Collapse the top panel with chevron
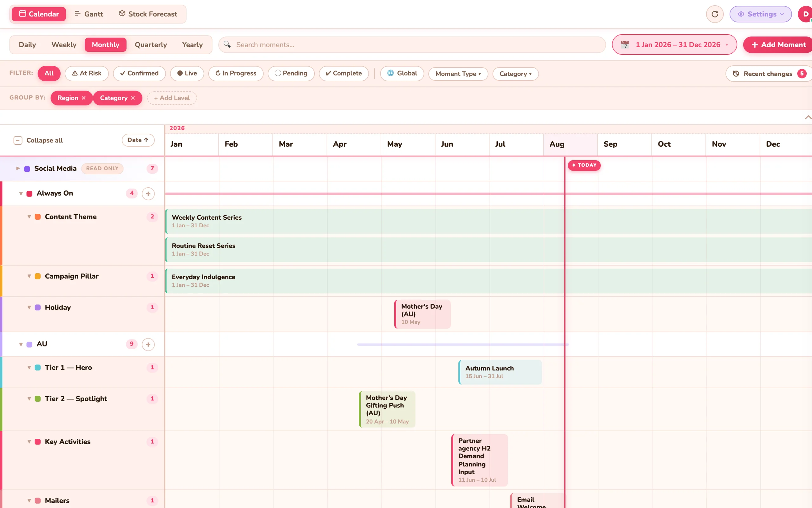The width and height of the screenshot is (812, 508). point(808,117)
